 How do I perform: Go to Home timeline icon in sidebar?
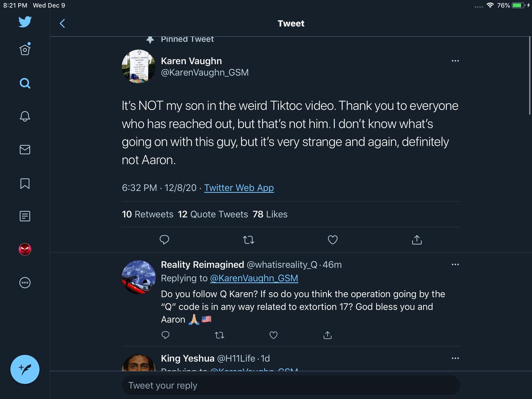click(25, 49)
